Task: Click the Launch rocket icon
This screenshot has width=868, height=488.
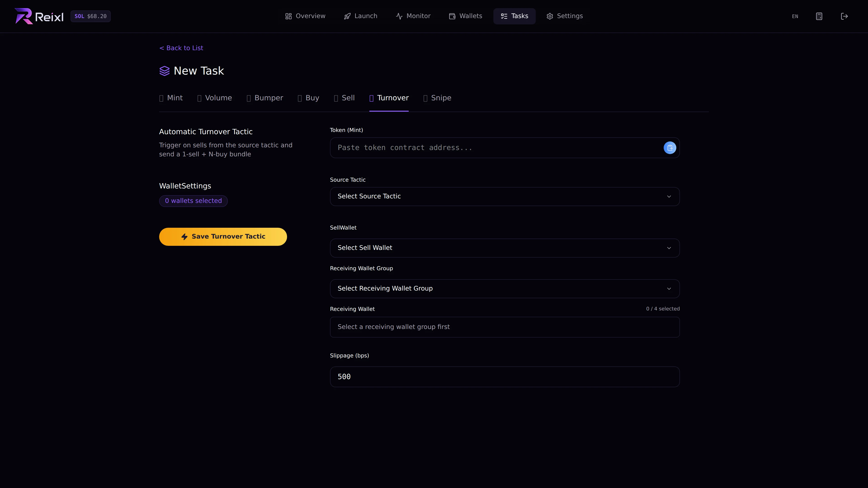Action: (347, 16)
